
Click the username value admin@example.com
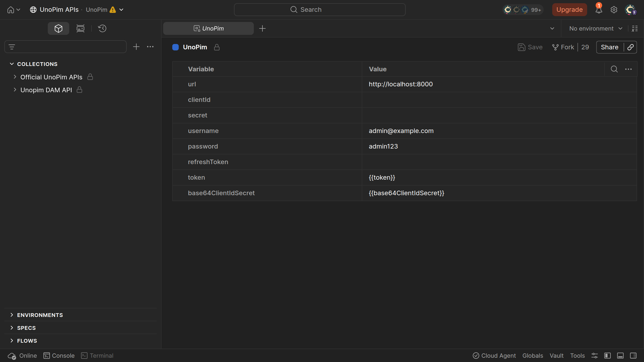(401, 131)
